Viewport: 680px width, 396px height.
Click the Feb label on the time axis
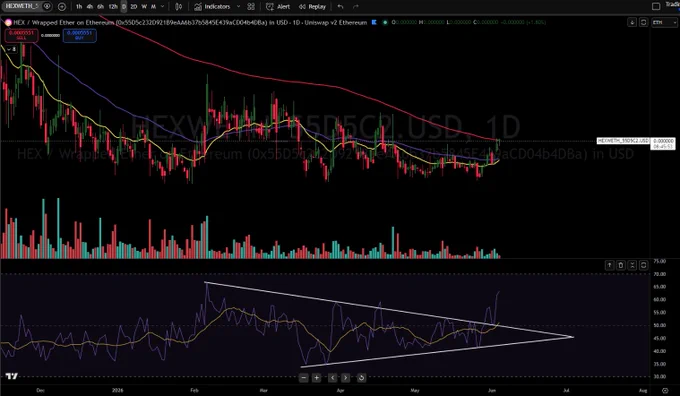coord(193,390)
